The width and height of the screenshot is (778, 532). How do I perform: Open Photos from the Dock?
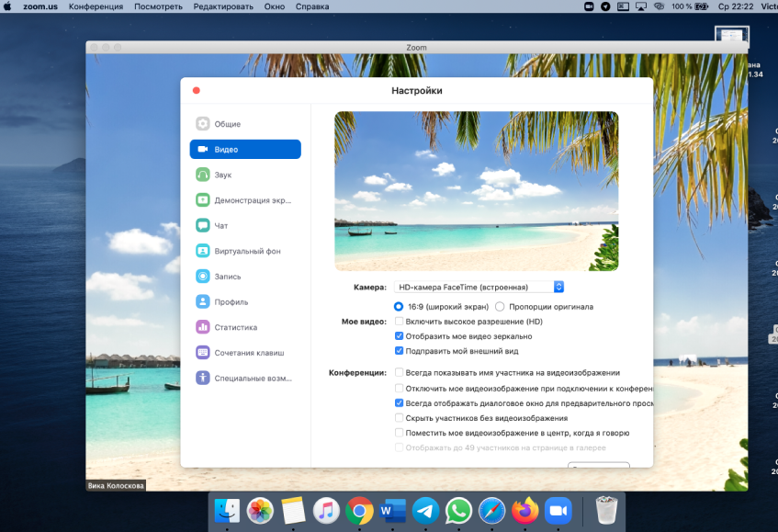pyautogui.click(x=260, y=510)
